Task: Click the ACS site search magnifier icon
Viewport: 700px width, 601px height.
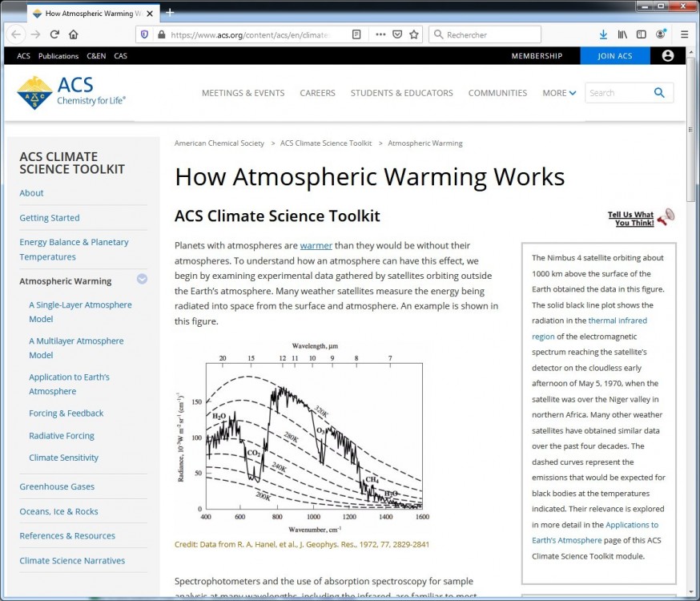Action: pyautogui.click(x=659, y=93)
